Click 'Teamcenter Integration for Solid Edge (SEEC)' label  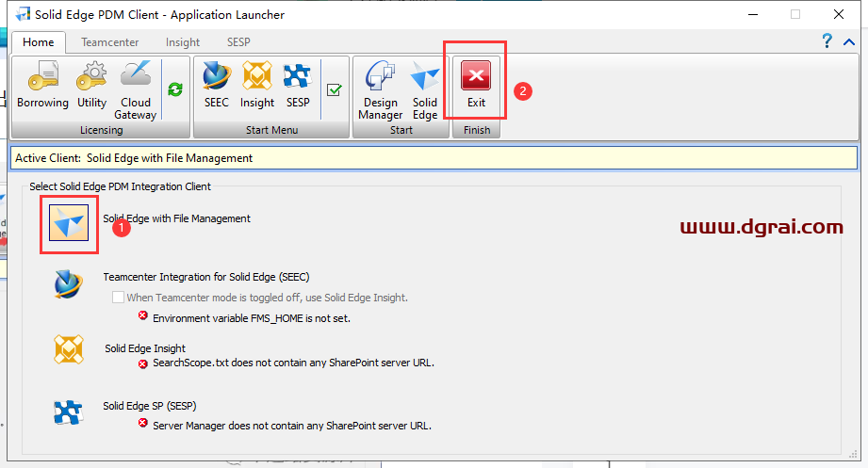(206, 277)
